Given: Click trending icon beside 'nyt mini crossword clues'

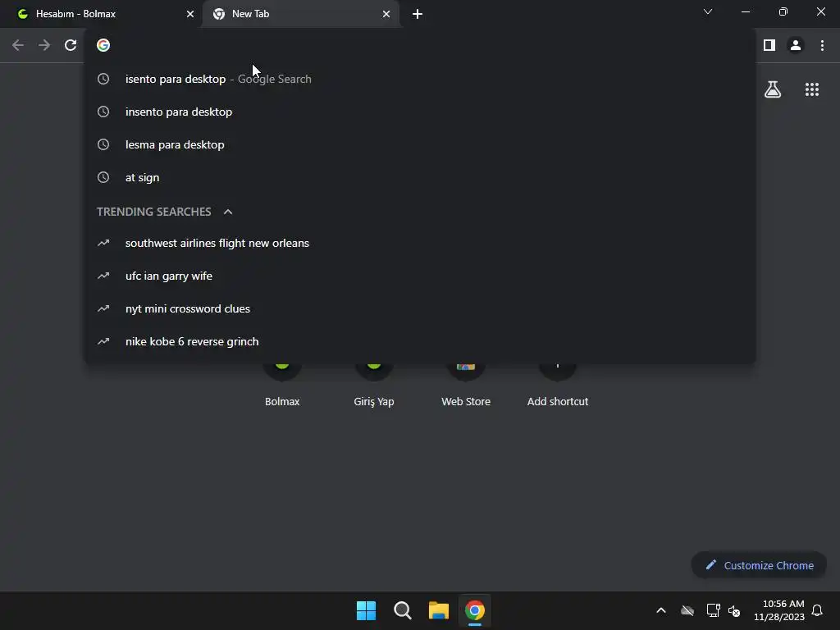Looking at the screenshot, I should pyautogui.click(x=103, y=308).
